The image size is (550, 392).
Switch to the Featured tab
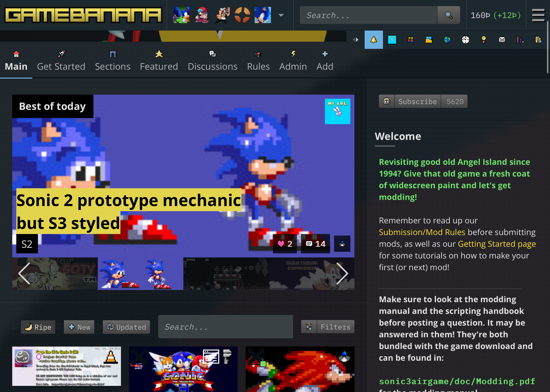point(159,61)
